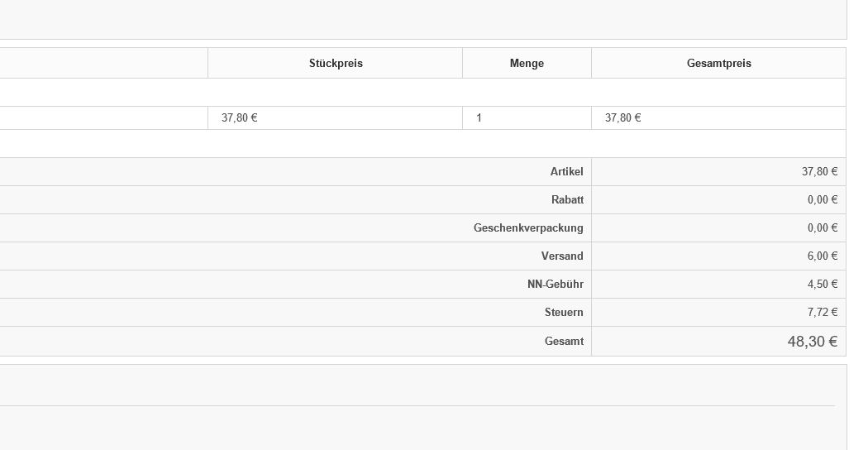
Task: Click the Geschenkverpackung value 0,00 €
Action: pyautogui.click(x=822, y=227)
